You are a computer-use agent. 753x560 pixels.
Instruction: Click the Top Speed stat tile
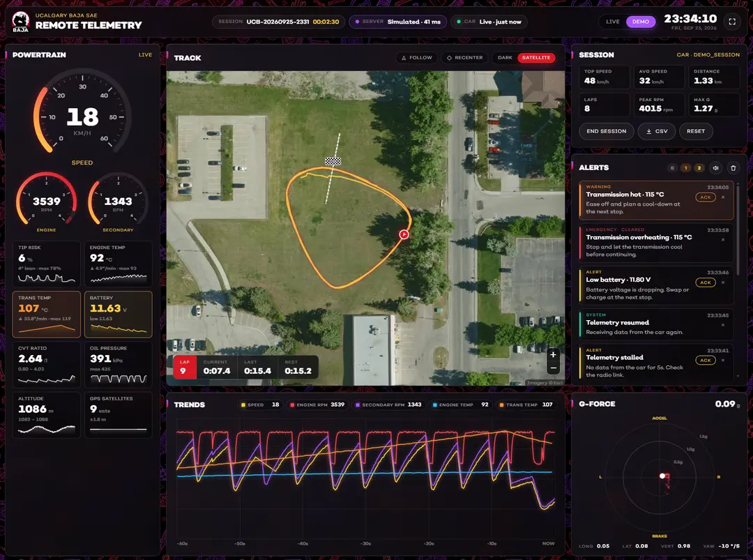(604, 77)
